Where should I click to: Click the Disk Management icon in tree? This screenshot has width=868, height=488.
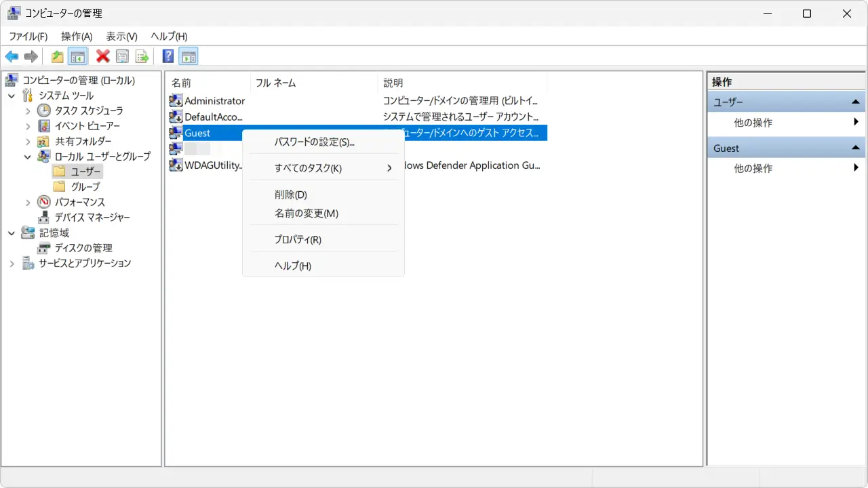click(44, 248)
